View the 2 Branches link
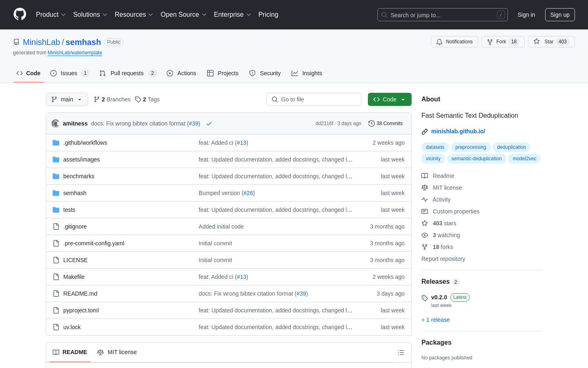The width and height of the screenshot is (588, 368). (x=112, y=99)
